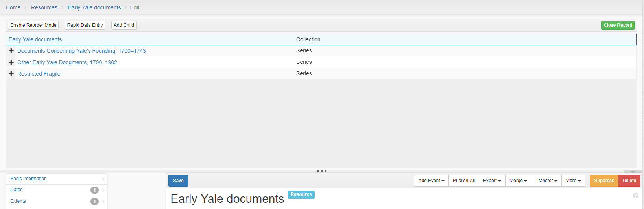Click the green Close Record button
Image resolution: width=644 pixels, height=209 pixels.
coord(618,25)
